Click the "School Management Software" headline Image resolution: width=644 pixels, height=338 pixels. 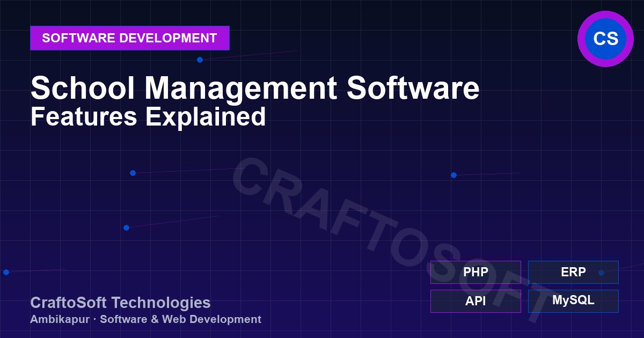click(255, 87)
